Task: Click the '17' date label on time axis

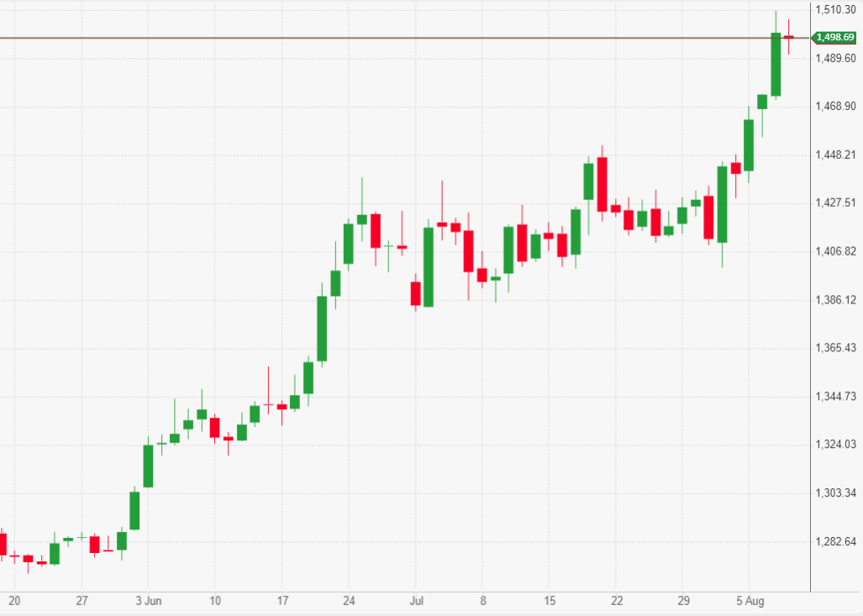Action: tap(282, 601)
